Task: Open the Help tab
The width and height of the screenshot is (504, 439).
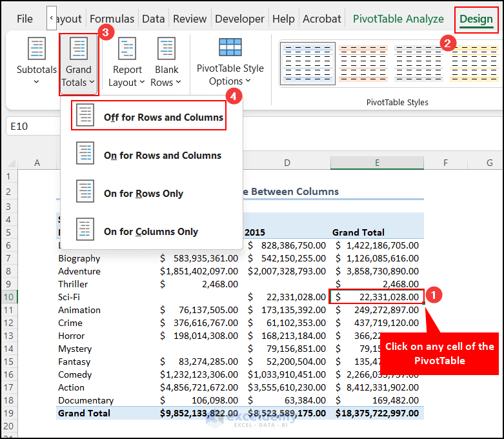Action: 283,19
